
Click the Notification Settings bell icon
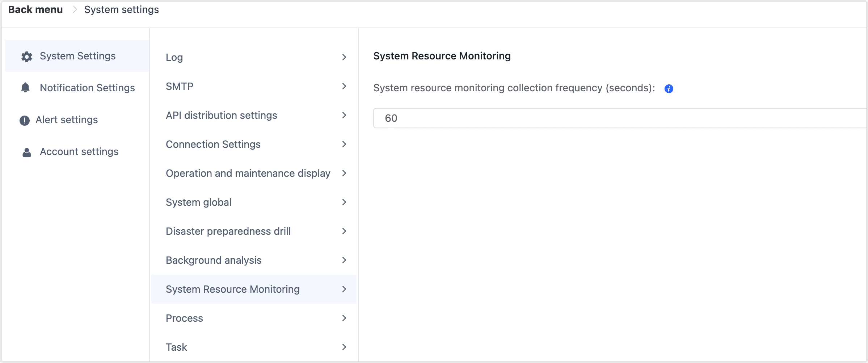pyautogui.click(x=25, y=87)
